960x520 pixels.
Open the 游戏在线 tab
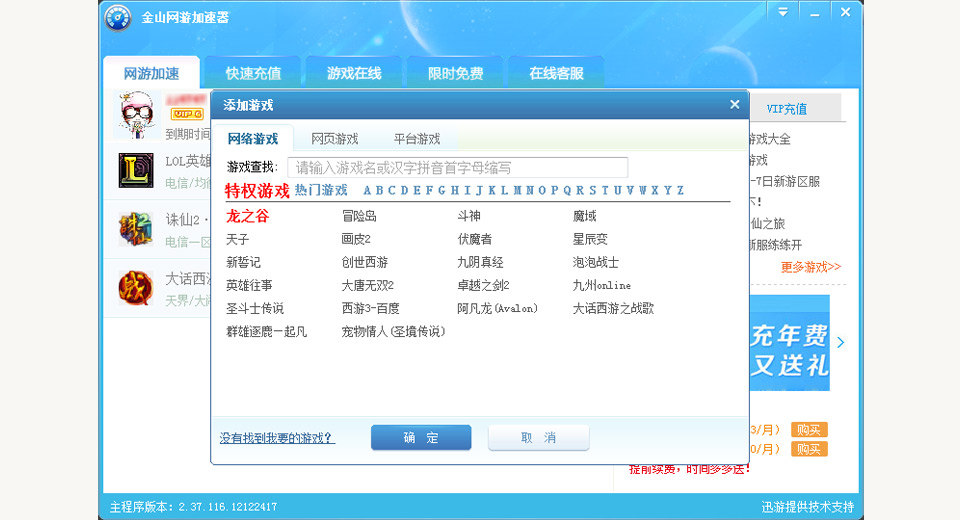click(354, 73)
